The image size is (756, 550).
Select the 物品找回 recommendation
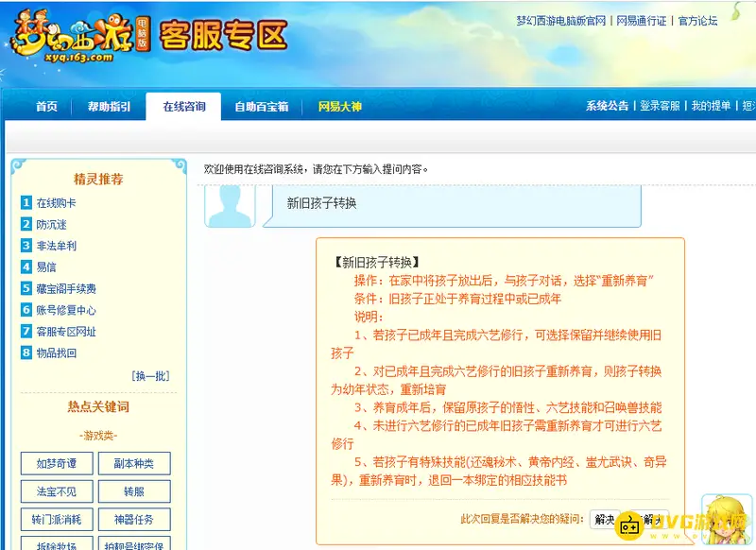(56, 352)
